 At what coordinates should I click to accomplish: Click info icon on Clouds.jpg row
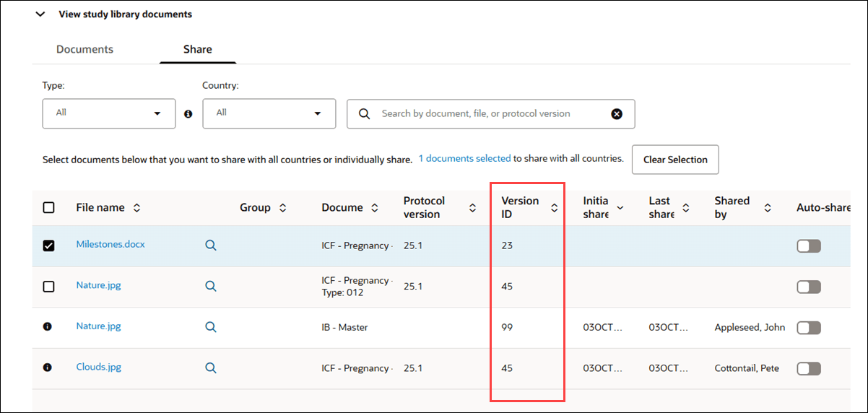48,368
